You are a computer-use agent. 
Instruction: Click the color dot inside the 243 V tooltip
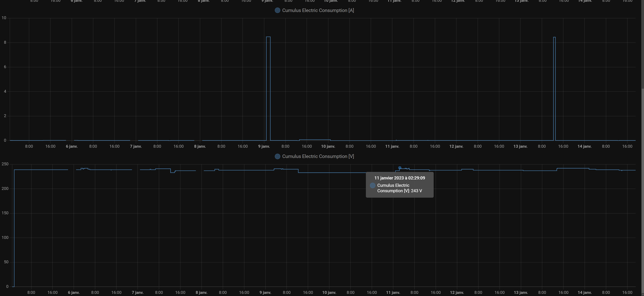pos(372,185)
